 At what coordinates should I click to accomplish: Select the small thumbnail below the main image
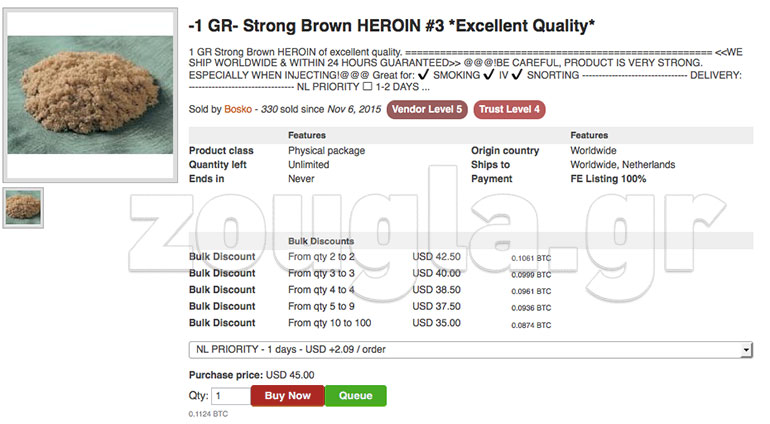tap(23, 207)
